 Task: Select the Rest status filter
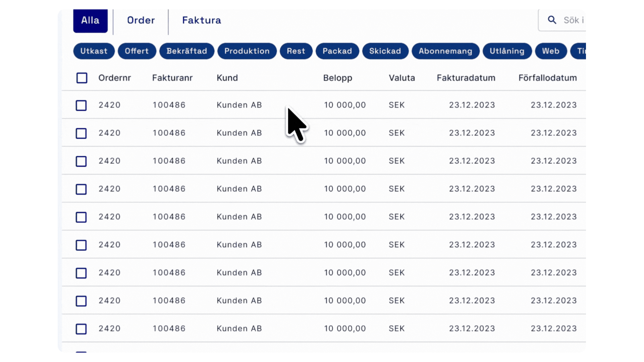coord(296,51)
